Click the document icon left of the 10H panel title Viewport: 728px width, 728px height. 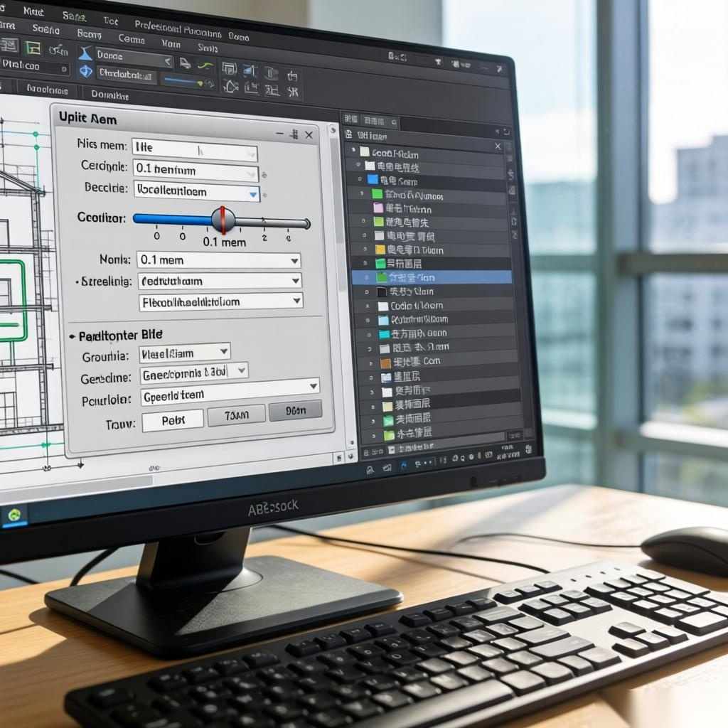(x=348, y=134)
